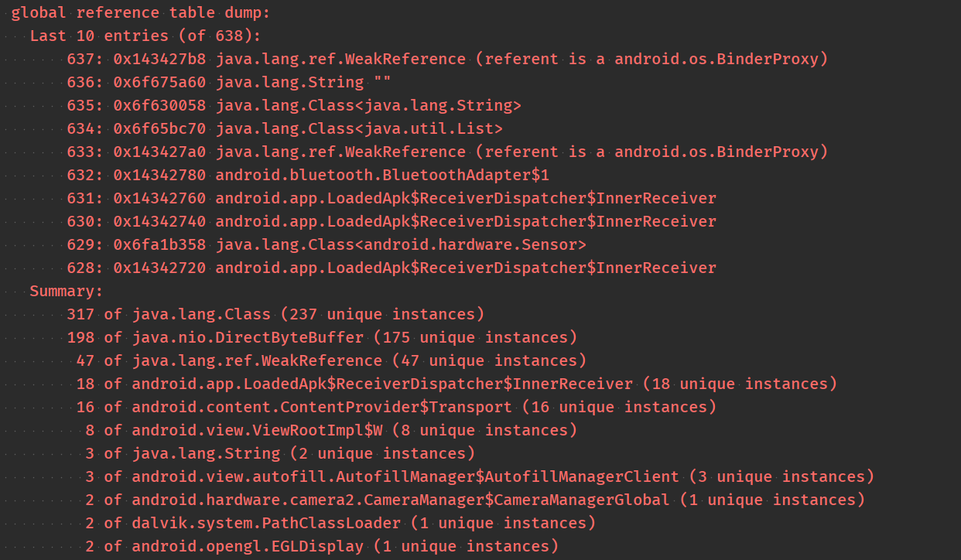This screenshot has height=560, width=961.
Task: Click address 0x14342720 in entry 628
Action: coord(159,268)
